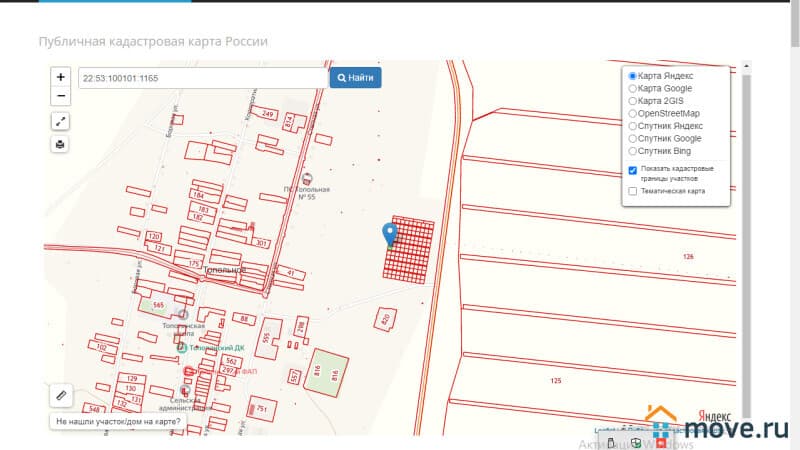Viewport: 800px width, 450px height.
Task: Click parcel labeled 751
Action: coord(262,409)
